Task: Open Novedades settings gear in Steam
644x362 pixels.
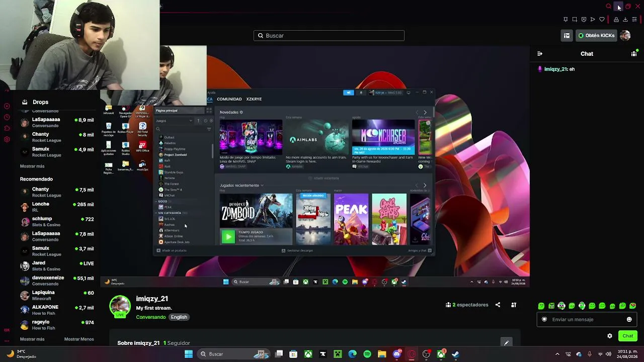Action: [241, 112]
